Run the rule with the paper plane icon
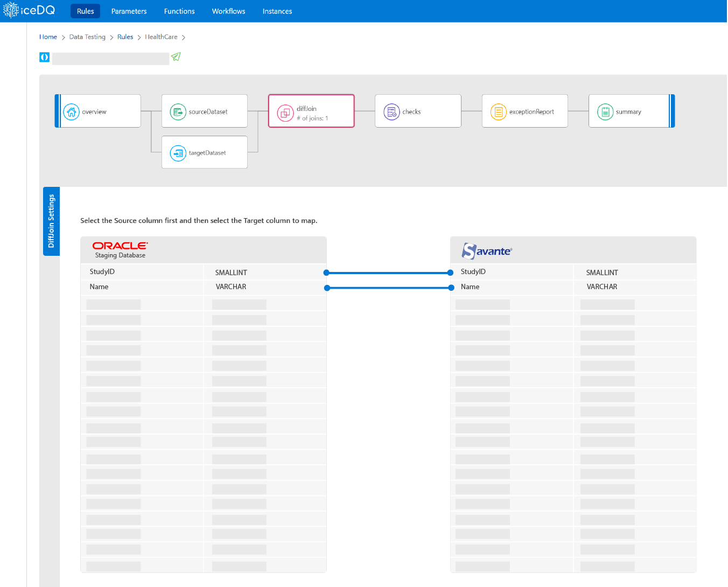This screenshot has height=587, width=728. 176,56
